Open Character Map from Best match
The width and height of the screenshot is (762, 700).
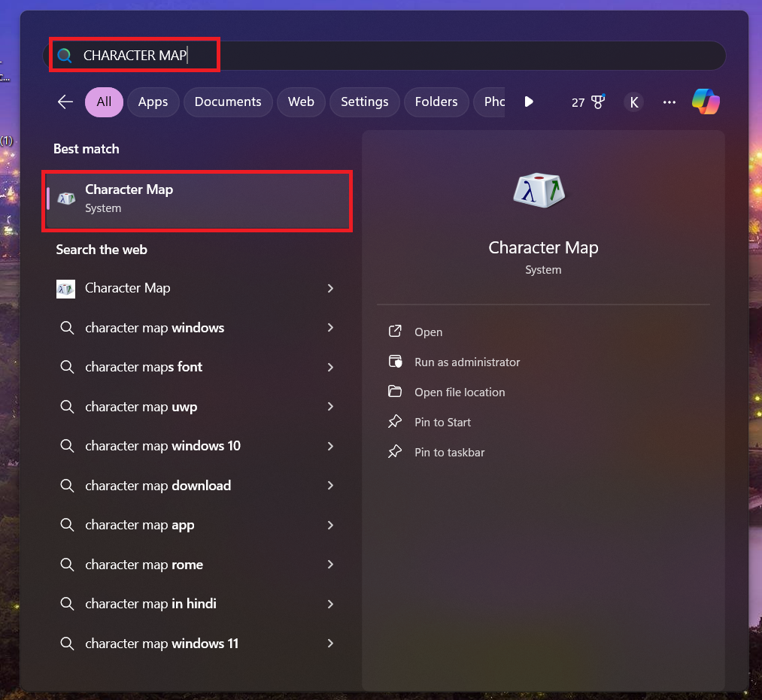[x=197, y=198]
